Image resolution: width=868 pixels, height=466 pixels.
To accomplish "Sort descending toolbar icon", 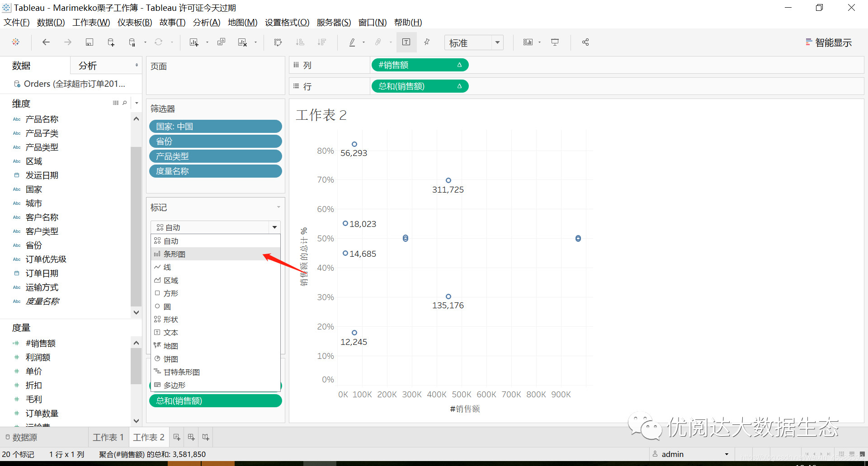I will pos(322,42).
